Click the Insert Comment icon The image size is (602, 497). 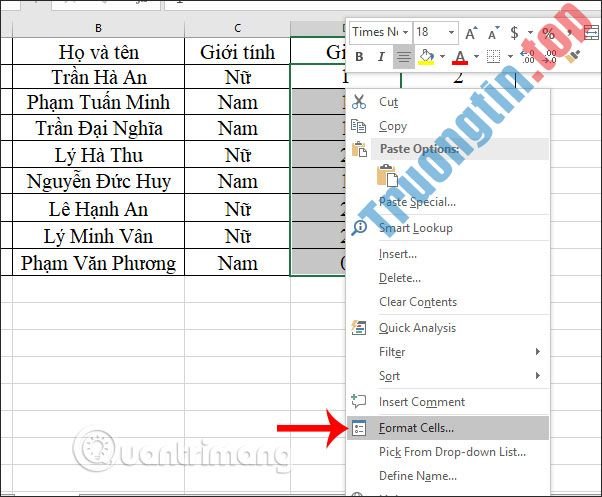(x=359, y=401)
